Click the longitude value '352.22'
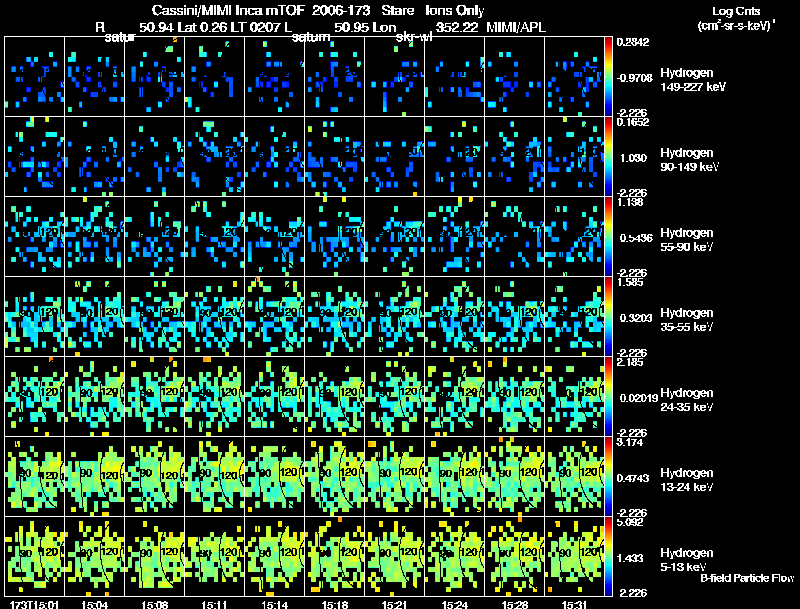Viewport: 800px width, 609px height. pyautogui.click(x=457, y=28)
